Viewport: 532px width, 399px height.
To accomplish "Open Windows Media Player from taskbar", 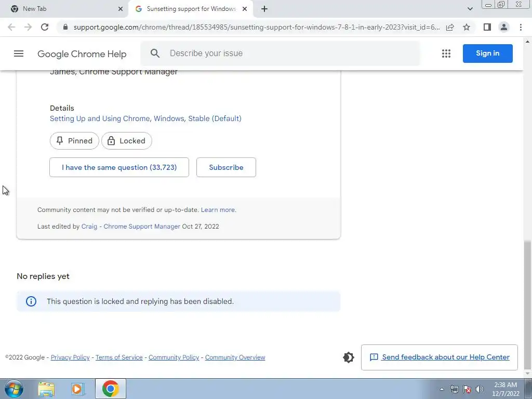I will click(77, 389).
